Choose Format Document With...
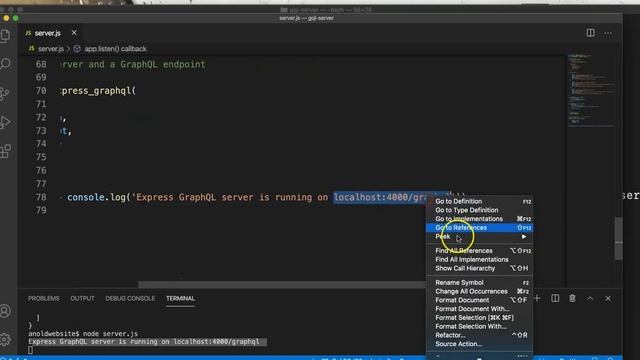 point(479,309)
